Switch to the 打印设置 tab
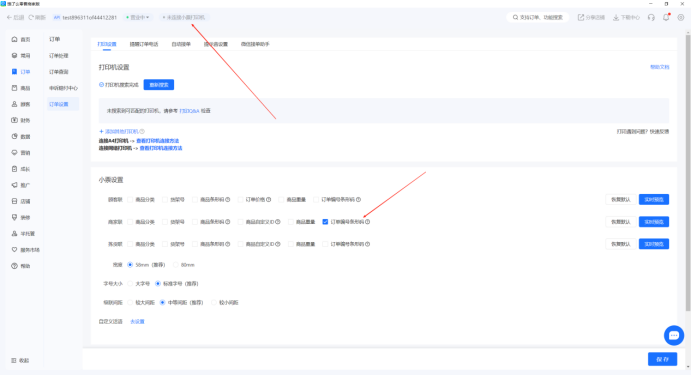Screen dimensions: 692x376 [x=107, y=44]
